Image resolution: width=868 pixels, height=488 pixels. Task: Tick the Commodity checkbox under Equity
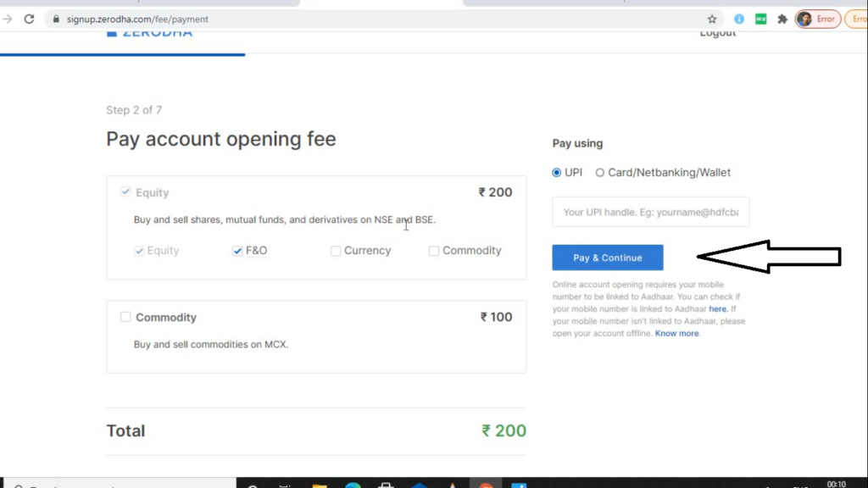coord(434,251)
